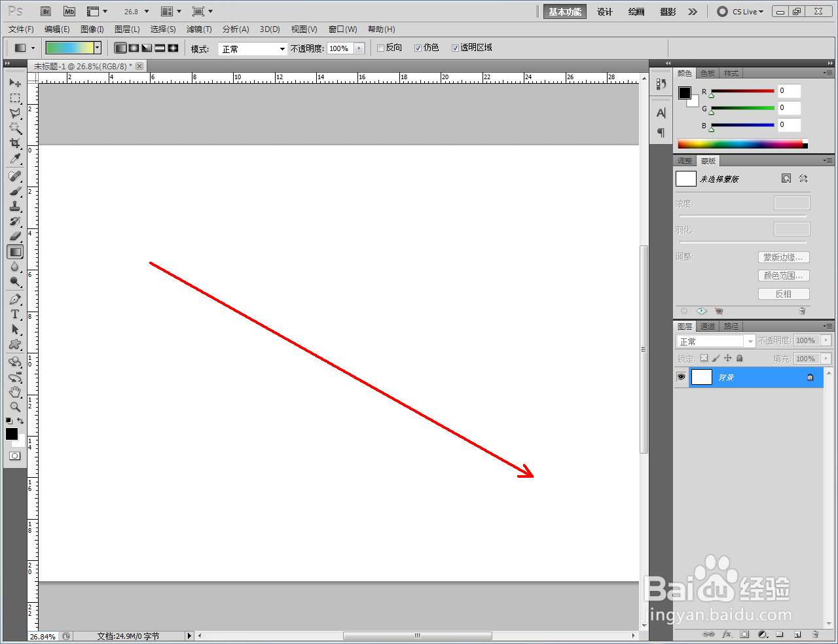This screenshot has width=838, height=644.
Task: Choose linear gradient style
Action: tap(120, 48)
